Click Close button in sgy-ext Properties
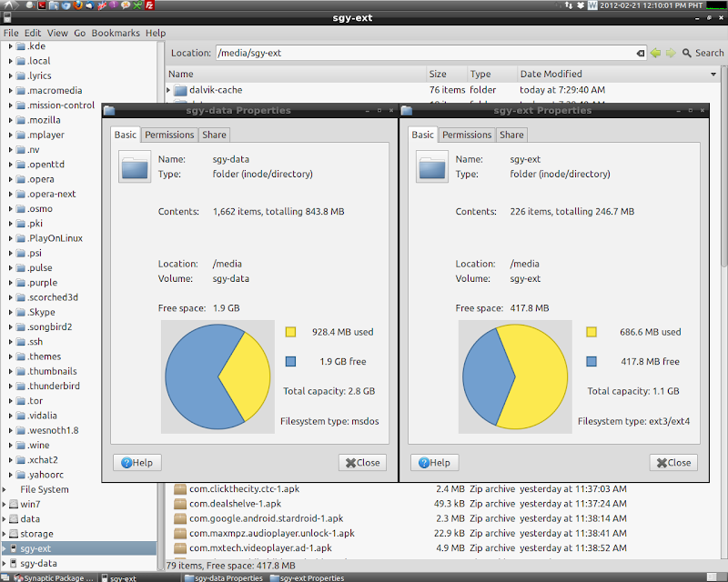Viewport: 728px width, 582px height. coord(673,462)
